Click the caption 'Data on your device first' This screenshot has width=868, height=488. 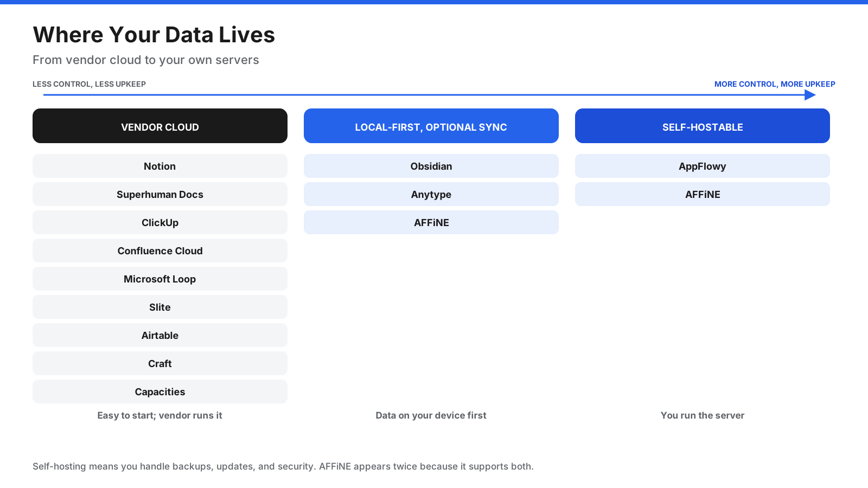click(x=431, y=415)
